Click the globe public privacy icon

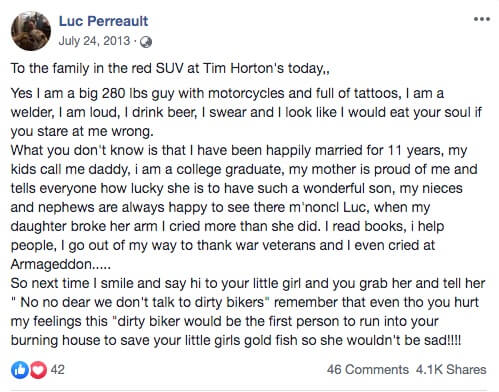coord(146,42)
